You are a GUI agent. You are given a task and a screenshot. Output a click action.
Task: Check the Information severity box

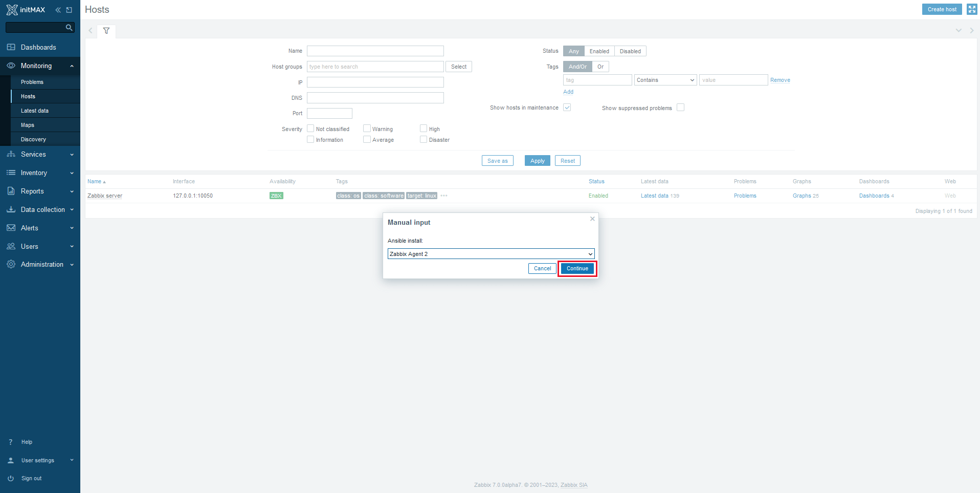[310, 139]
